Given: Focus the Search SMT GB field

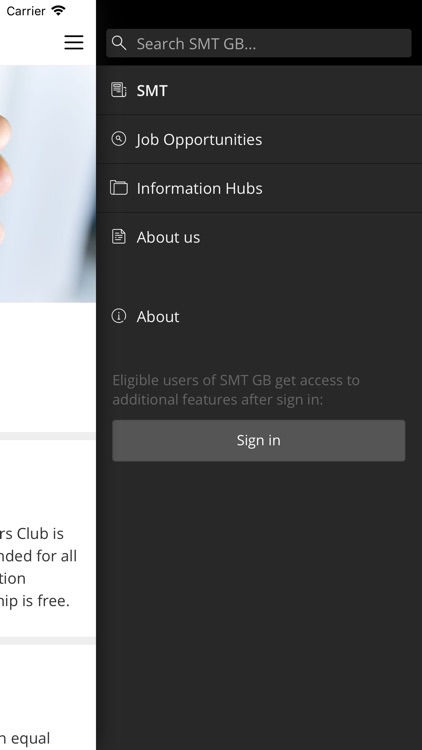Looking at the screenshot, I should pyautogui.click(x=258, y=43).
